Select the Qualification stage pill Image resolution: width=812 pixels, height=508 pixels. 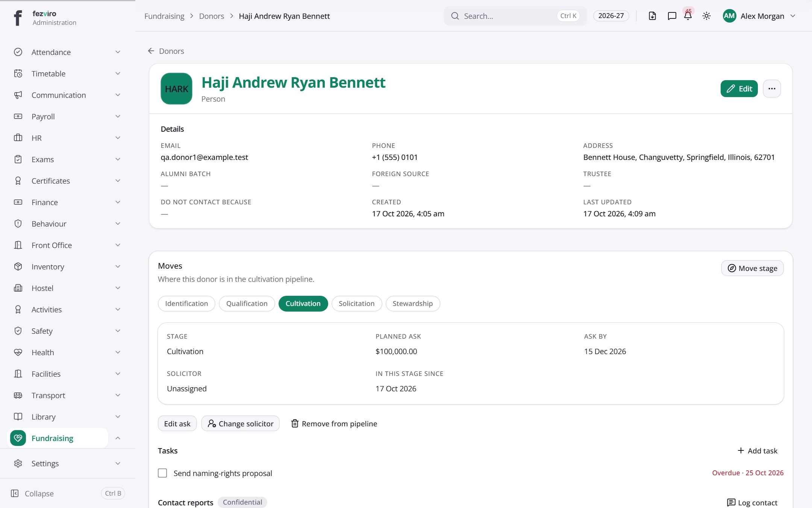point(247,303)
